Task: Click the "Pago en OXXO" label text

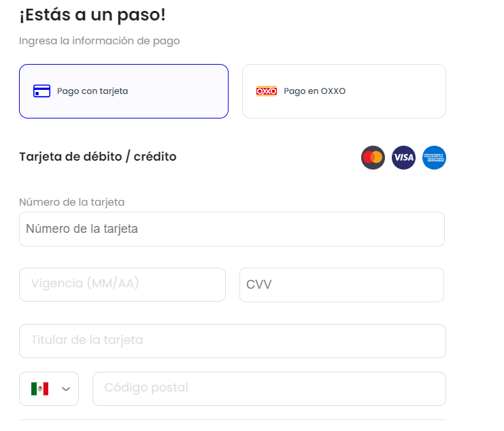Action: tap(314, 91)
